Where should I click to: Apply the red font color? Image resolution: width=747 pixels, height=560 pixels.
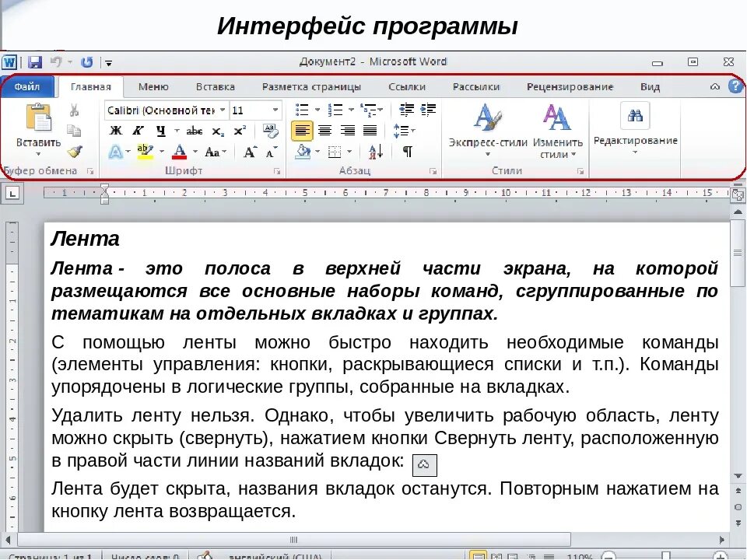pyautogui.click(x=179, y=152)
